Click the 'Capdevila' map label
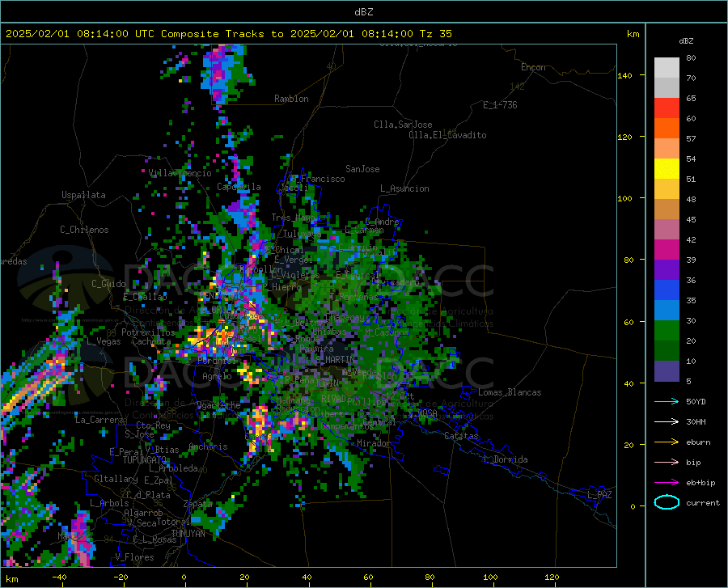The height and width of the screenshot is (588, 728). coord(239,187)
